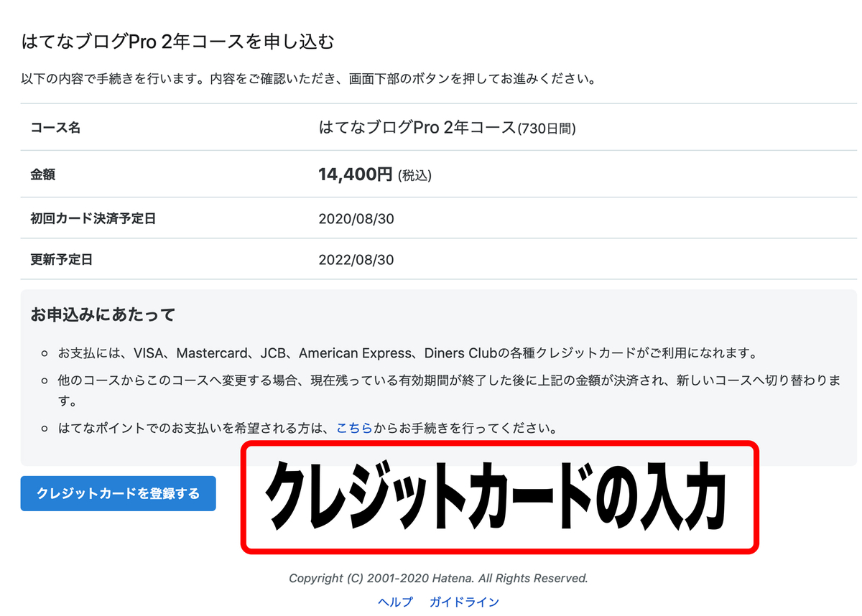Click the 金額 row label

tap(43, 174)
